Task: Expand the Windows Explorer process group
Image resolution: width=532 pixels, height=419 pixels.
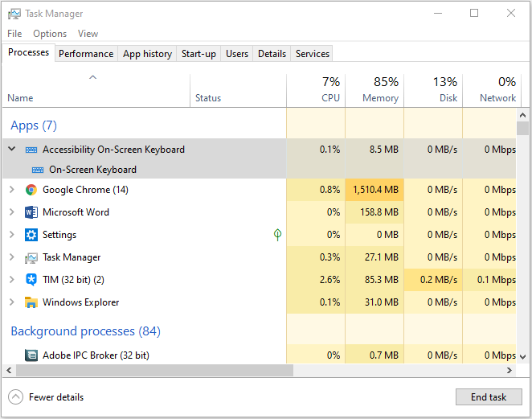Action: [x=11, y=302]
